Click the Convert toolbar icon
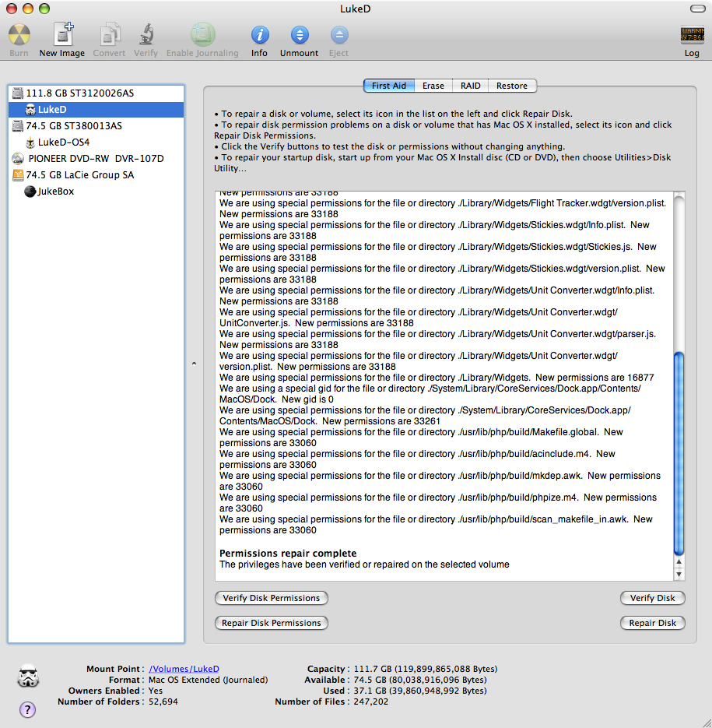 coord(110,35)
